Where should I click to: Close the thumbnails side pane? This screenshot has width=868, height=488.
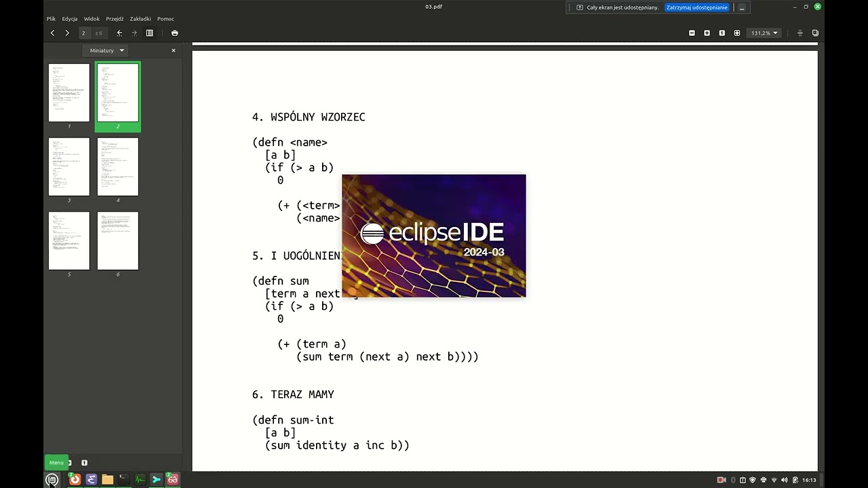(x=174, y=50)
